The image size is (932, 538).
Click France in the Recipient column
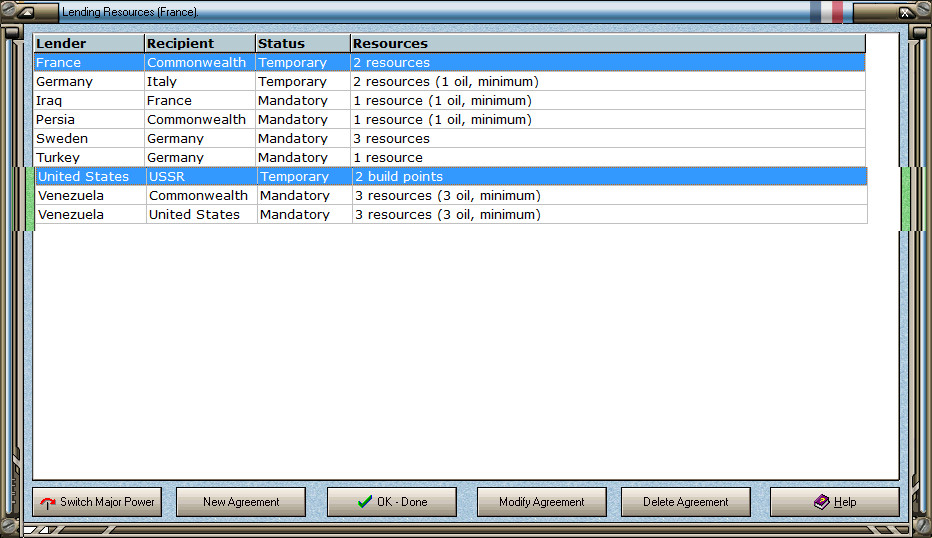(200, 100)
